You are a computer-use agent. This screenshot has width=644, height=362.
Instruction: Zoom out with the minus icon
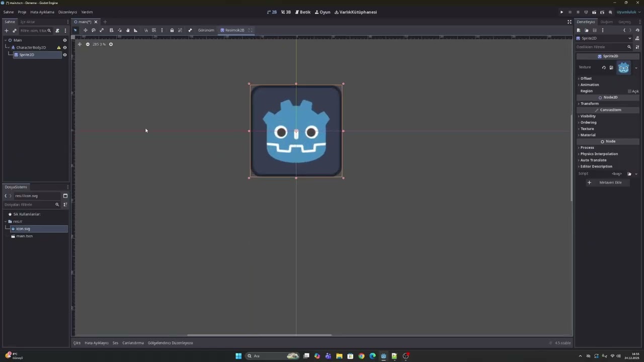[88, 44]
